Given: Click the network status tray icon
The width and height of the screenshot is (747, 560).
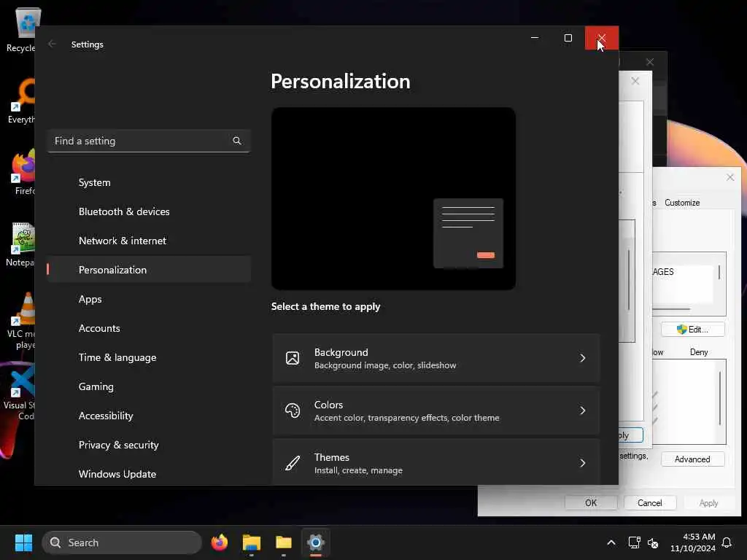Looking at the screenshot, I should pos(634,542).
